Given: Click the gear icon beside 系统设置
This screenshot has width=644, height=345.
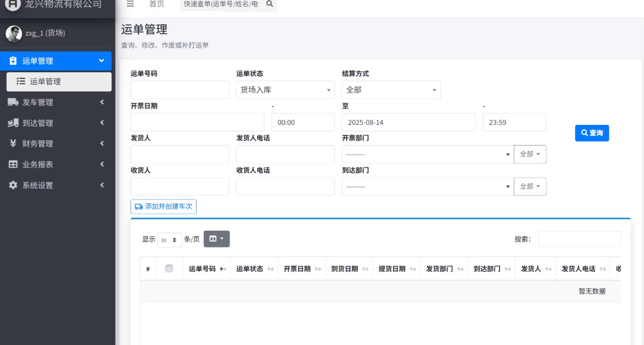Looking at the screenshot, I should [x=13, y=185].
